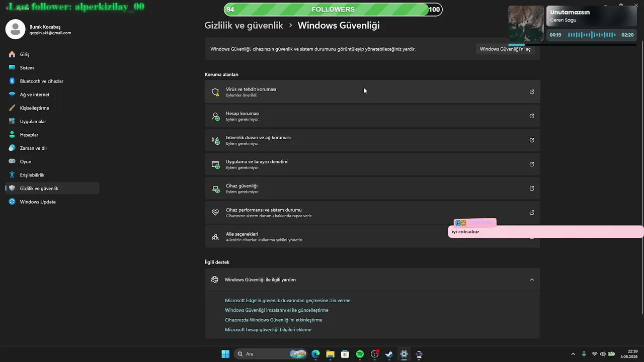Screen dimensions: 644x362
Task: Click the Cihaz performansı heart icon
Action: (215, 213)
